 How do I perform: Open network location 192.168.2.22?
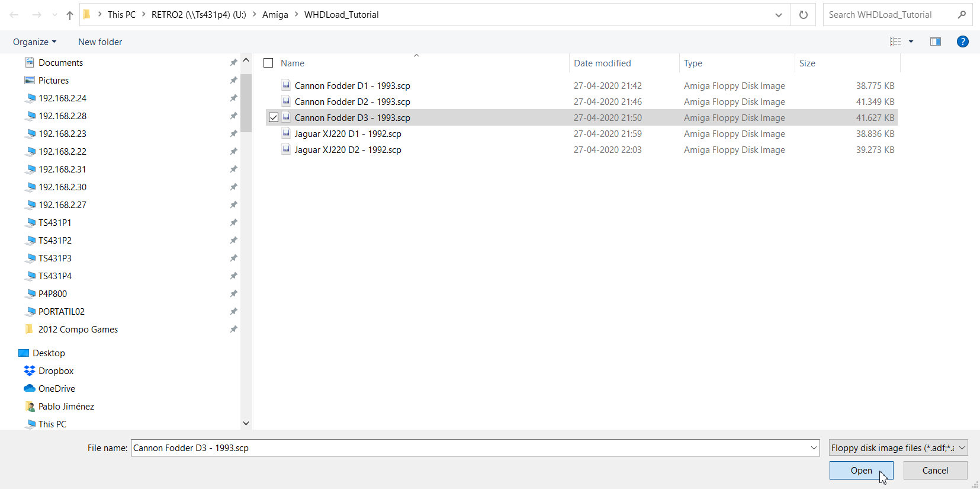pyautogui.click(x=62, y=152)
